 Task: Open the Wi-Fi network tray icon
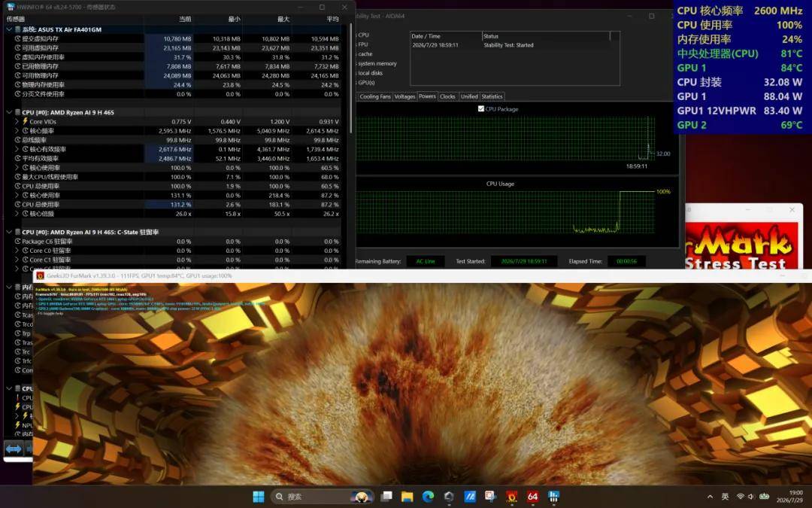740,497
